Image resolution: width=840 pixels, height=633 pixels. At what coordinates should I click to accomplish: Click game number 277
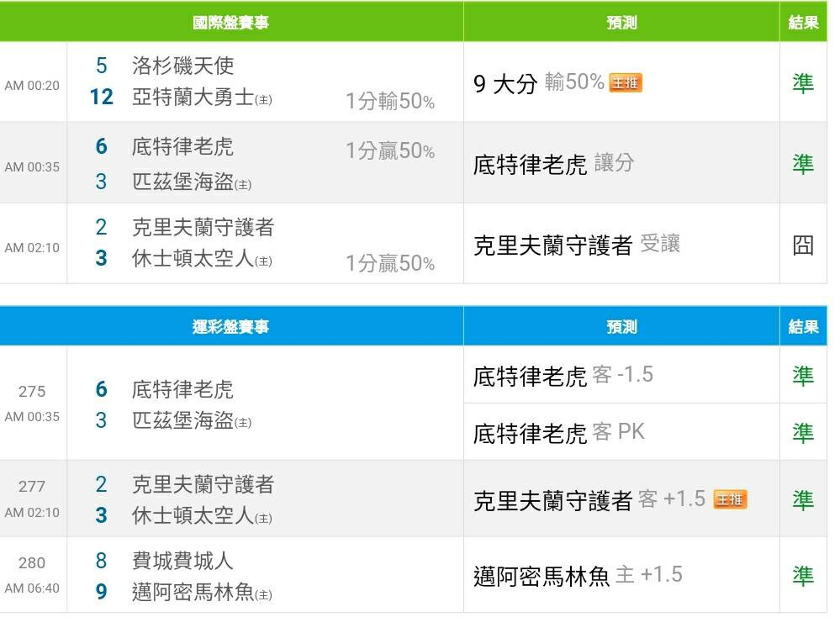tap(32, 486)
